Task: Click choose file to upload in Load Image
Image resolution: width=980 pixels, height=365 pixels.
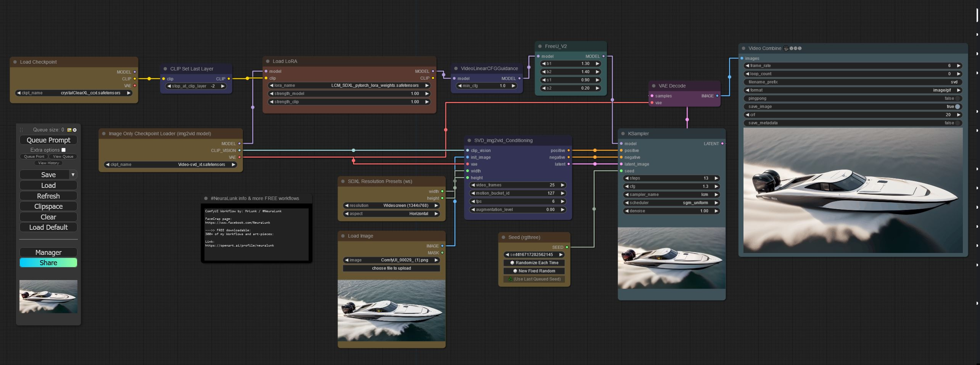Action: point(391,268)
